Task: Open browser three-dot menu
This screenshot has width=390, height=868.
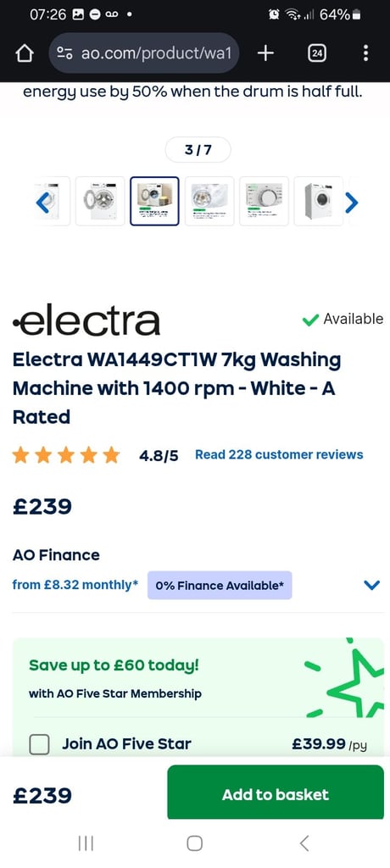Action: coord(365,53)
